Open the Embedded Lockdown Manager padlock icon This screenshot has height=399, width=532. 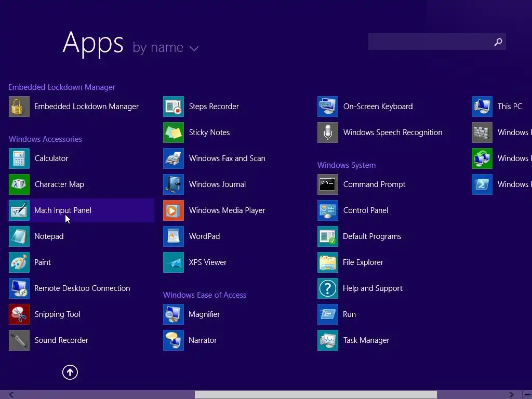[x=19, y=107]
